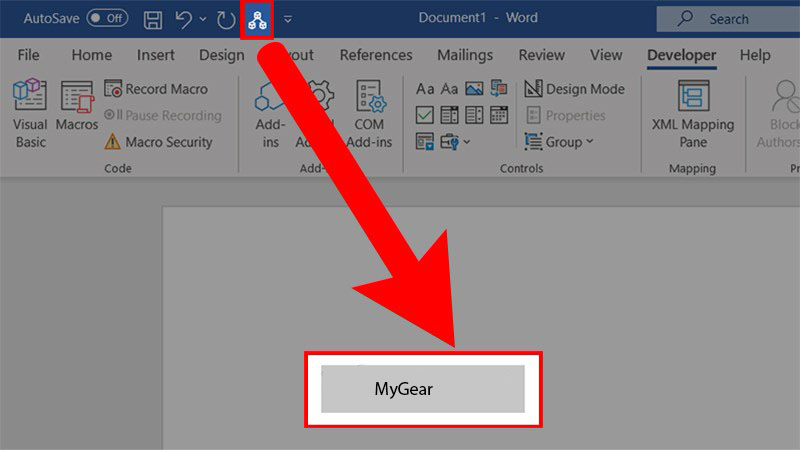Open the undo history dropdown arrow
800x450 pixels.
[203, 19]
